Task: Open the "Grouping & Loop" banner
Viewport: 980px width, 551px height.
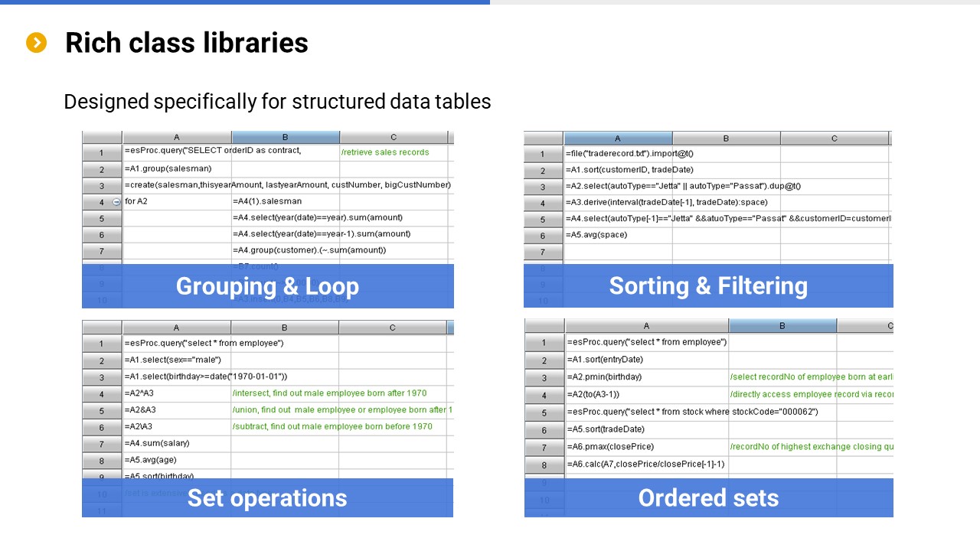Action: [x=267, y=286]
